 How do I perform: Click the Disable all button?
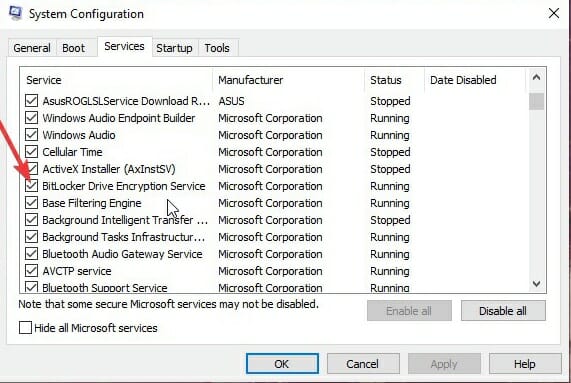pos(503,311)
